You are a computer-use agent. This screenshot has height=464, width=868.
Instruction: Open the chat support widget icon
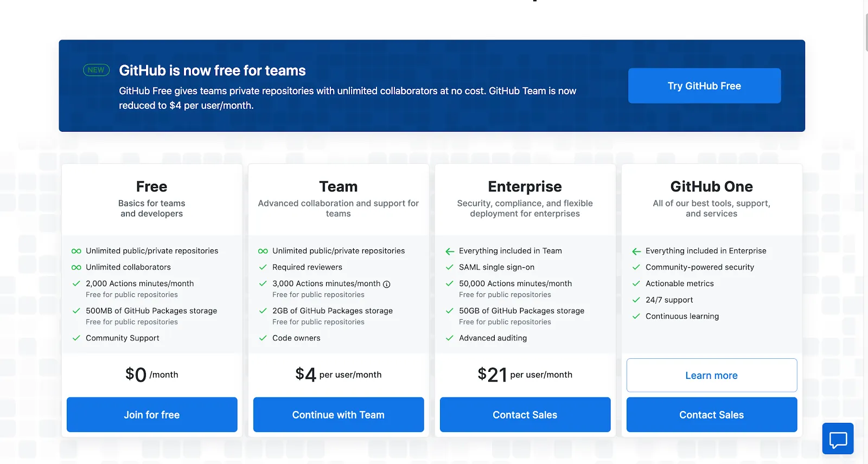click(838, 439)
